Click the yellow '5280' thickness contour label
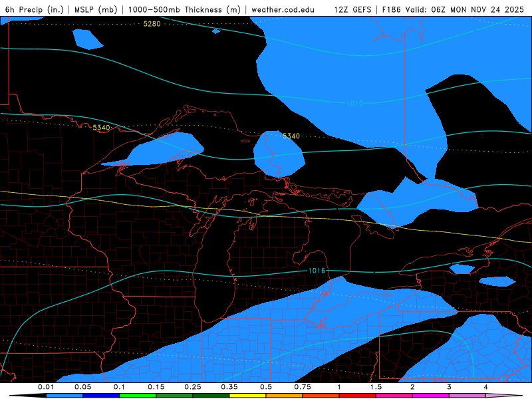The width and height of the screenshot is (532, 399). pos(152,24)
